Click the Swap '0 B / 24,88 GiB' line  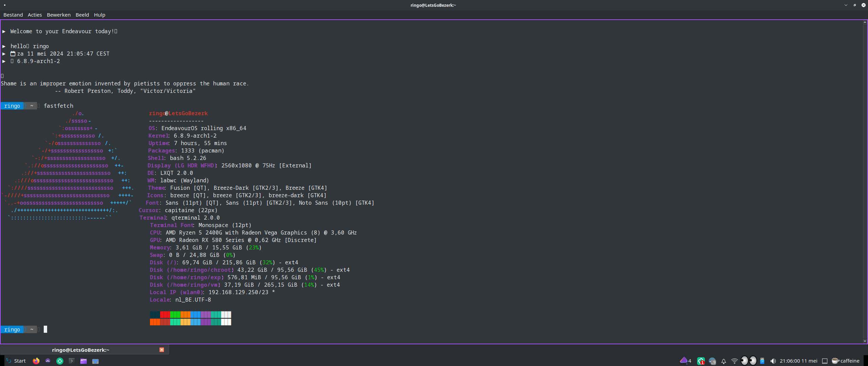(193, 255)
